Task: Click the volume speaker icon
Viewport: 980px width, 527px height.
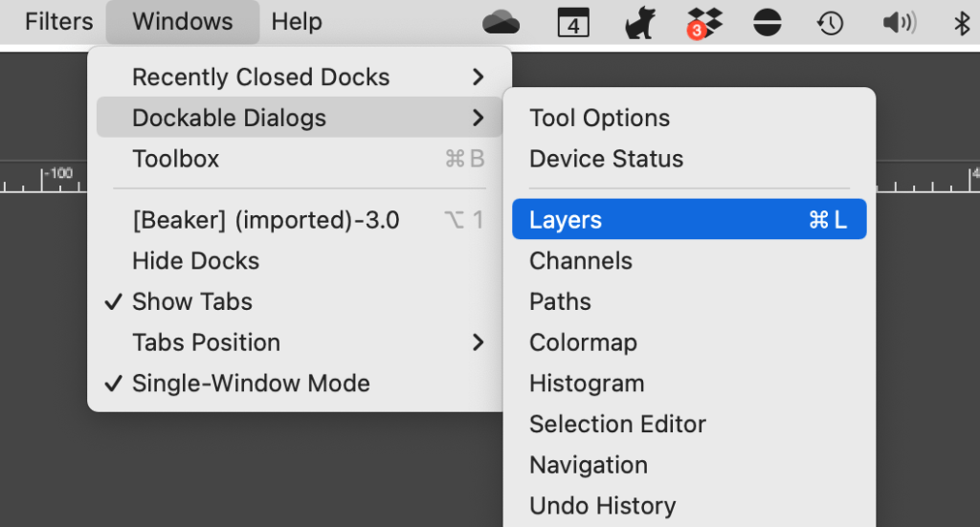Action: [x=899, y=22]
